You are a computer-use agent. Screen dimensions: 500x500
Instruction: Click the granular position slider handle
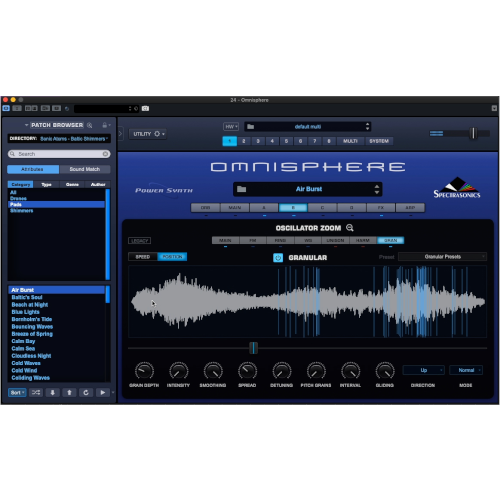[x=253, y=348]
